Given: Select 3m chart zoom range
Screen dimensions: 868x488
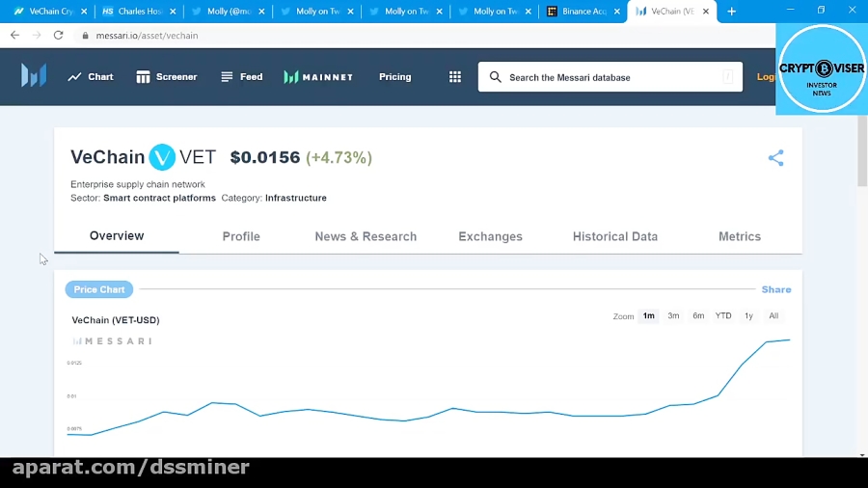Looking at the screenshot, I should [673, 316].
